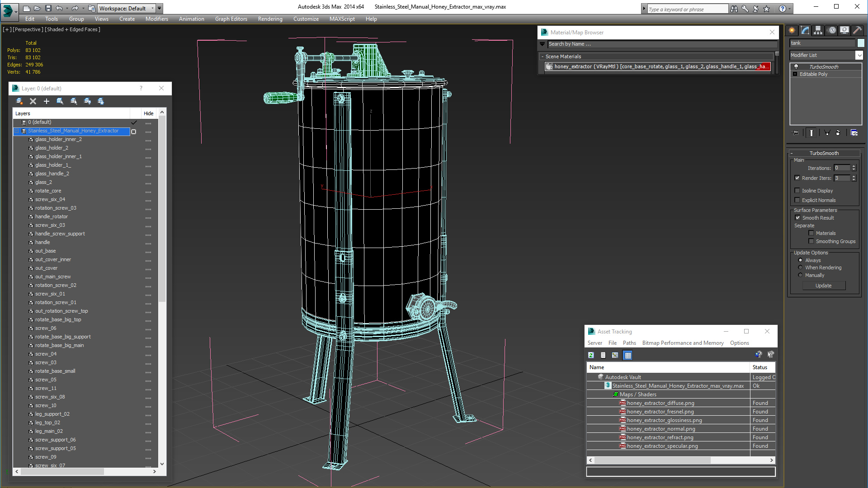The image size is (868, 488).
Task: Open the MAXScript menu
Action: pyautogui.click(x=342, y=19)
